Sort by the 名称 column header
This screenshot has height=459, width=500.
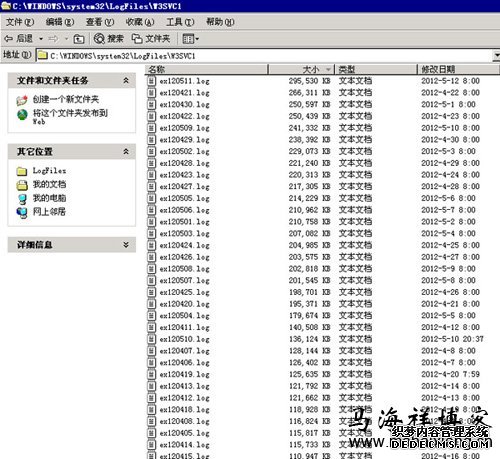tap(207, 69)
